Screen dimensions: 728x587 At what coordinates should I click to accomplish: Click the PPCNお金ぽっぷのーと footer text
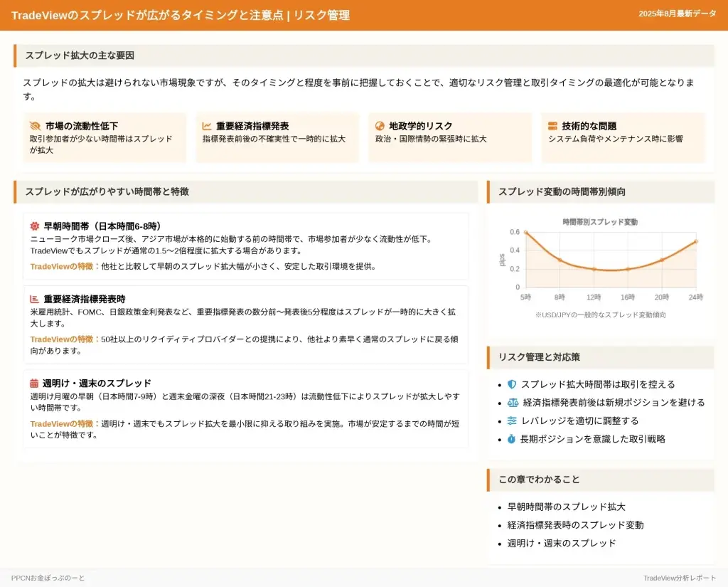pos(48,578)
